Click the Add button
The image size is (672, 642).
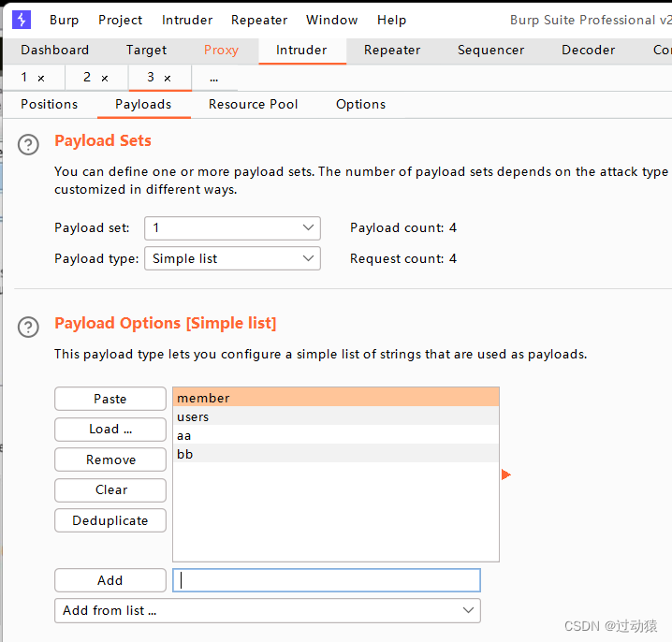tap(110, 580)
